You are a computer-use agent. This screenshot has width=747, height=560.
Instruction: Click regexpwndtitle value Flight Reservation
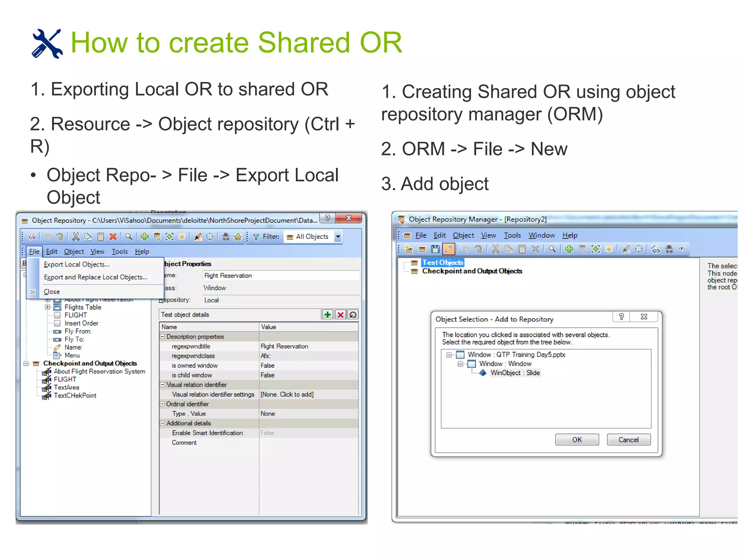coord(284,346)
